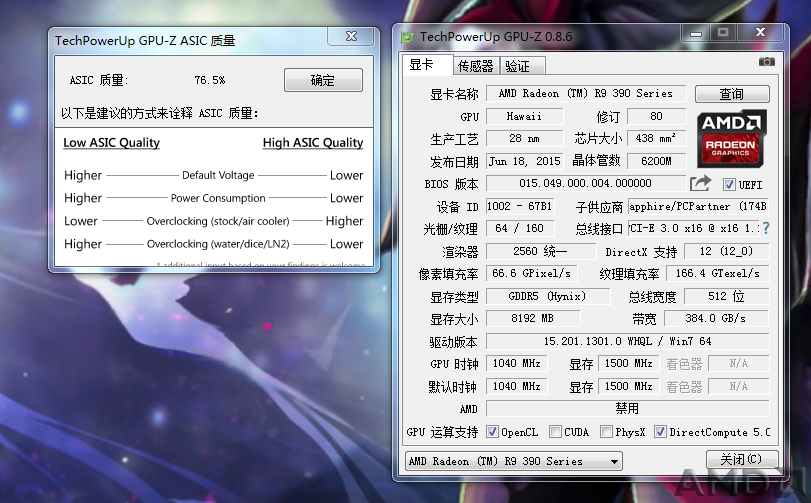Click the 2560 shaders field
This screenshot has width=811, height=503.
coord(541,251)
